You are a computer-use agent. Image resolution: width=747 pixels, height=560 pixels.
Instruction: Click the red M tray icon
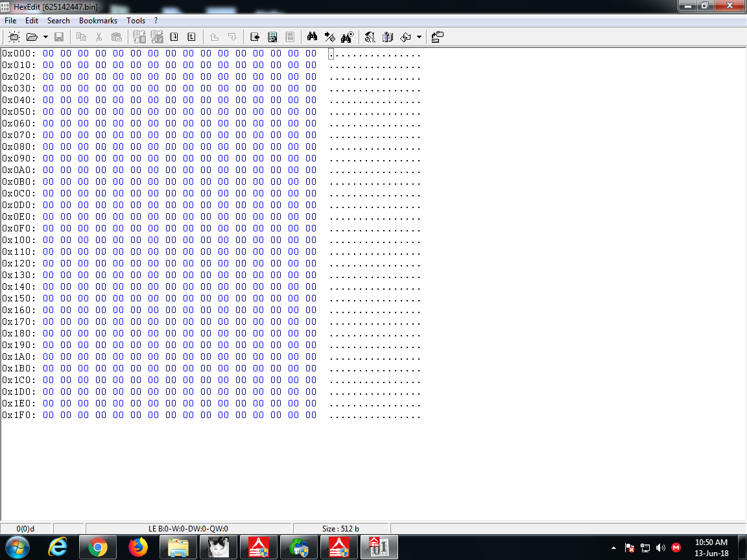(x=676, y=548)
